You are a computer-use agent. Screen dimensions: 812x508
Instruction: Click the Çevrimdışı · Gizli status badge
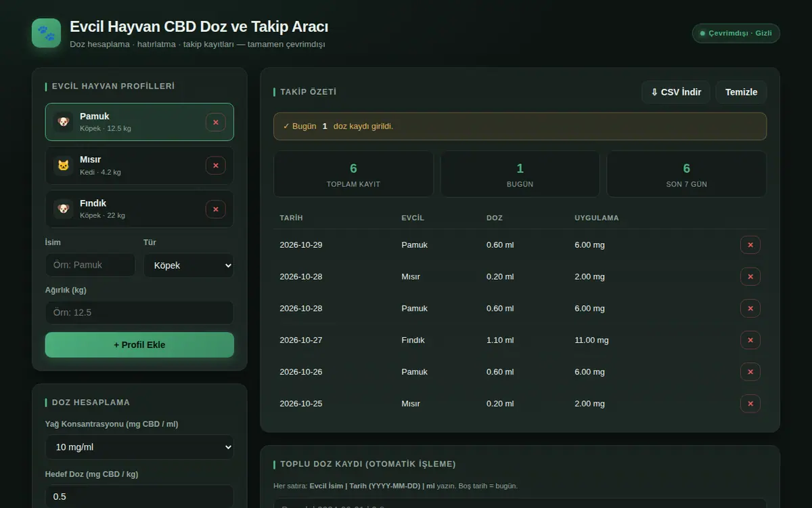pyautogui.click(x=736, y=33)
